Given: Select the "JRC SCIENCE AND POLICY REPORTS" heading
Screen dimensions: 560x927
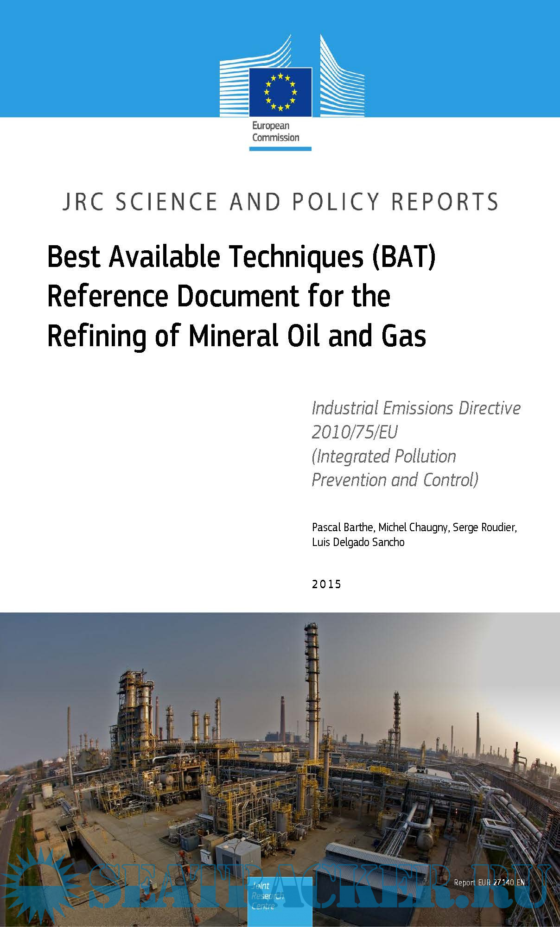Looking at the screenshot, I should 280,202.
